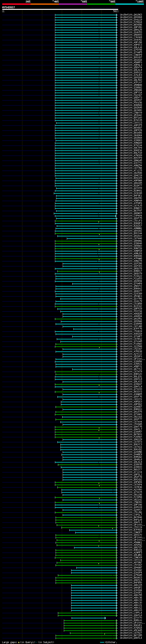Select the last hit UniRef100_Q9ATL4
The width and height of the screenshot is (146, 644).
[131, 638]
